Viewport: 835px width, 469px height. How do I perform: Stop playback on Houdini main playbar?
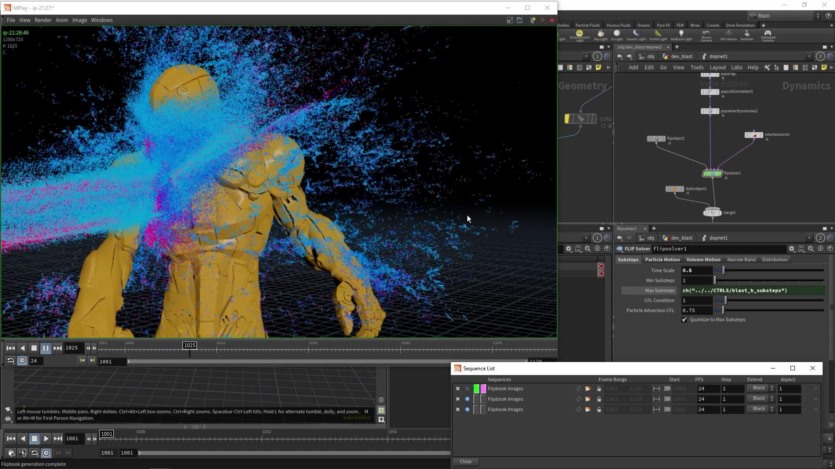click(x=34, y=439)
